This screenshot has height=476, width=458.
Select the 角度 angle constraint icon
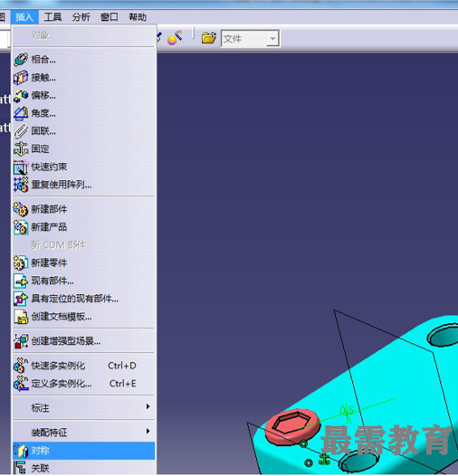[21, 113]
